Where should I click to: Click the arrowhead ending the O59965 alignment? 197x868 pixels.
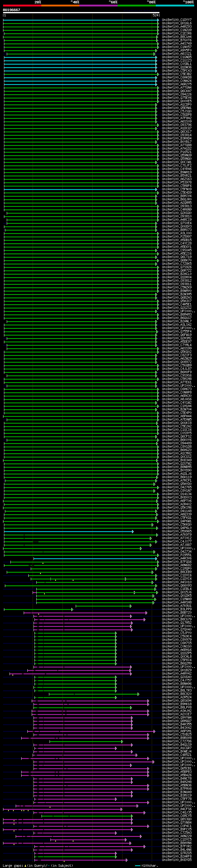(133, 532)
